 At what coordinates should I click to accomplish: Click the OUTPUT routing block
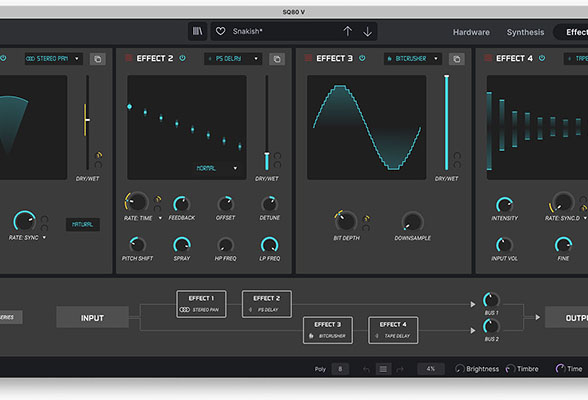[566, 318]
